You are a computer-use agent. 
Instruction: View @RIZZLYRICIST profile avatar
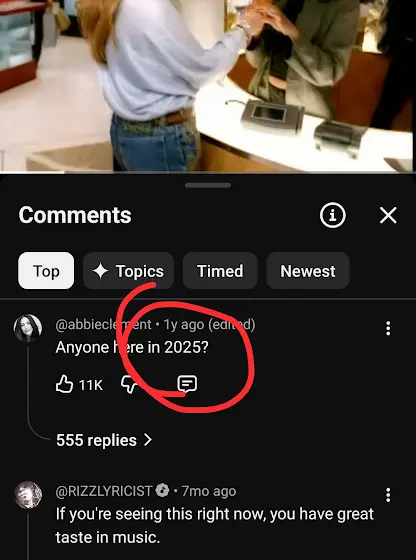(x=28, y=495)
